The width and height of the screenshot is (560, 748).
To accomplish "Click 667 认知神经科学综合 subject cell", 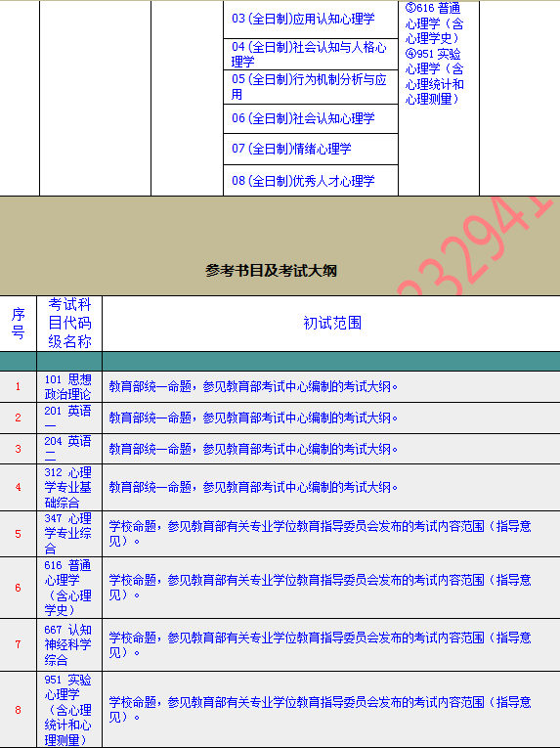I will tap(67, 644).
